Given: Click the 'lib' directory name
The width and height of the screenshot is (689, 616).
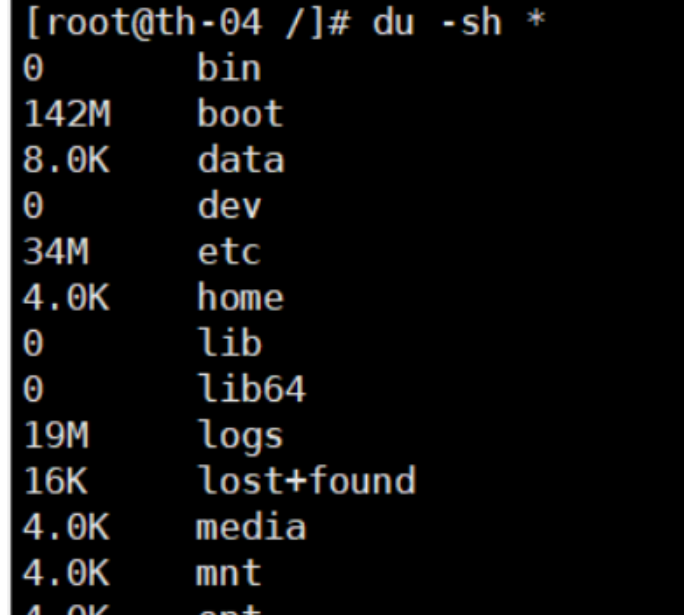Looking at the screenshot, I should tap(229, 344).
